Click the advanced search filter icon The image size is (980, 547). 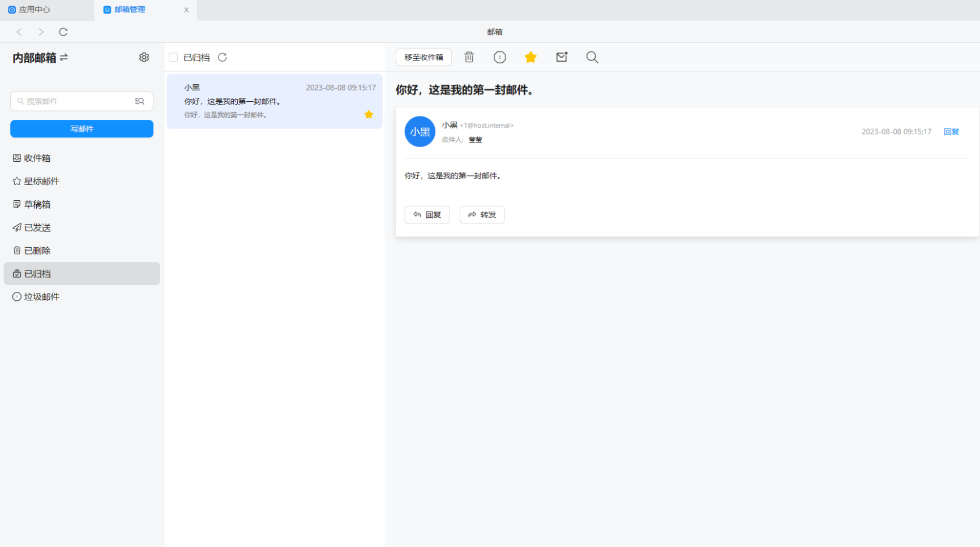coord(139,101)
